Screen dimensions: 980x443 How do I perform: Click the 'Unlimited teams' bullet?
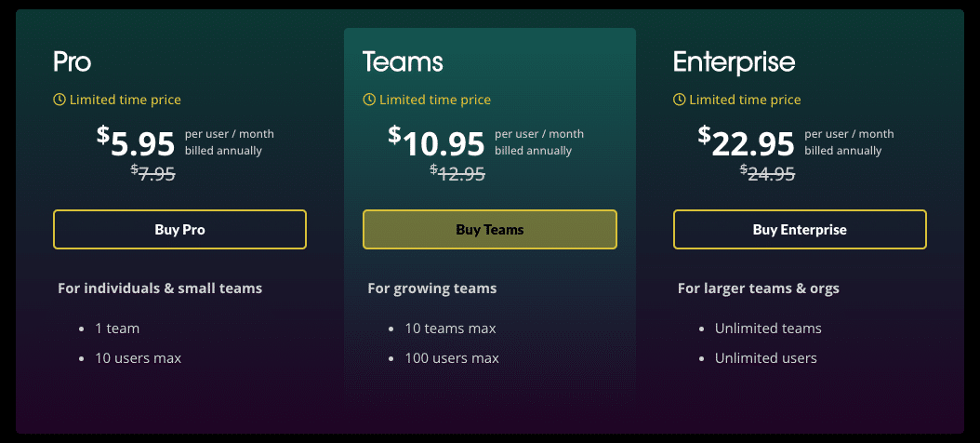tap(768, 329)
